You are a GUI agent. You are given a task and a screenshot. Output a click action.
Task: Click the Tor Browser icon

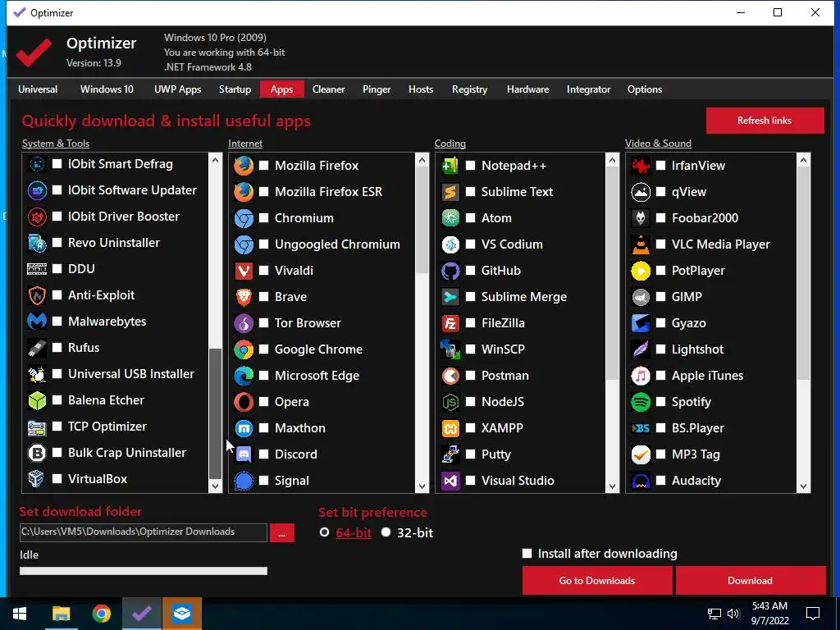click(244, 323)
